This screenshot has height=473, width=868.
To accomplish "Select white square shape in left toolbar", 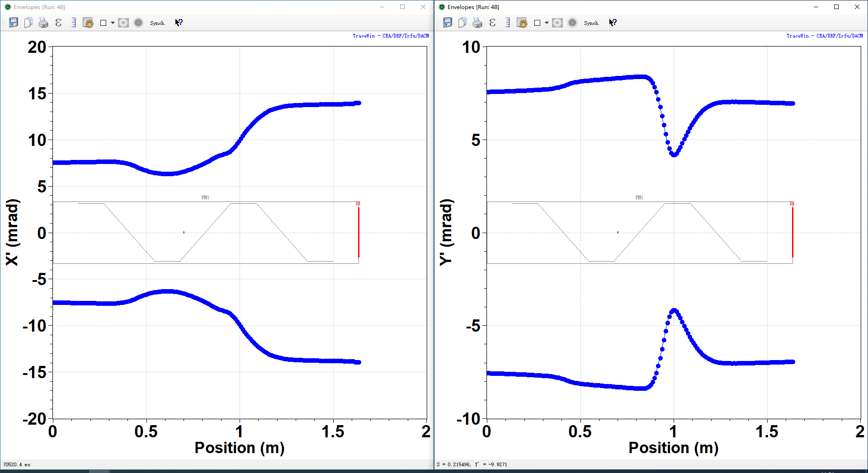I will coord(103,23).
